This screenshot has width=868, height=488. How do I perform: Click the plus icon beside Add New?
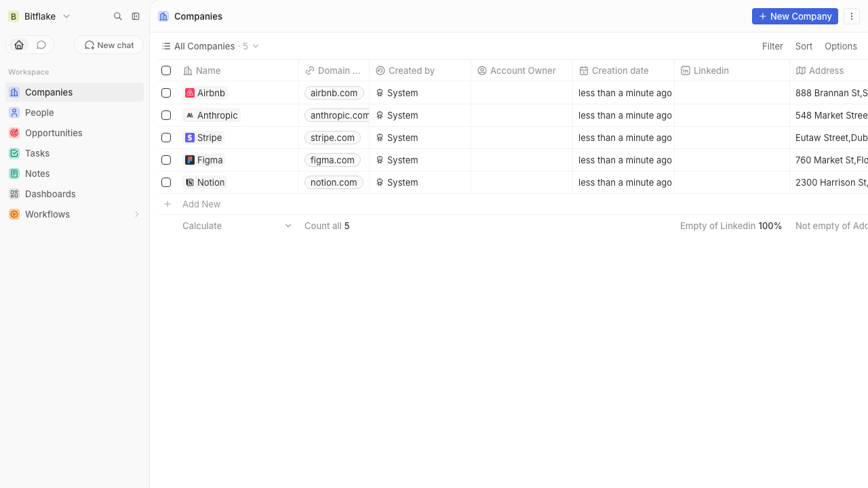point(167,204)
